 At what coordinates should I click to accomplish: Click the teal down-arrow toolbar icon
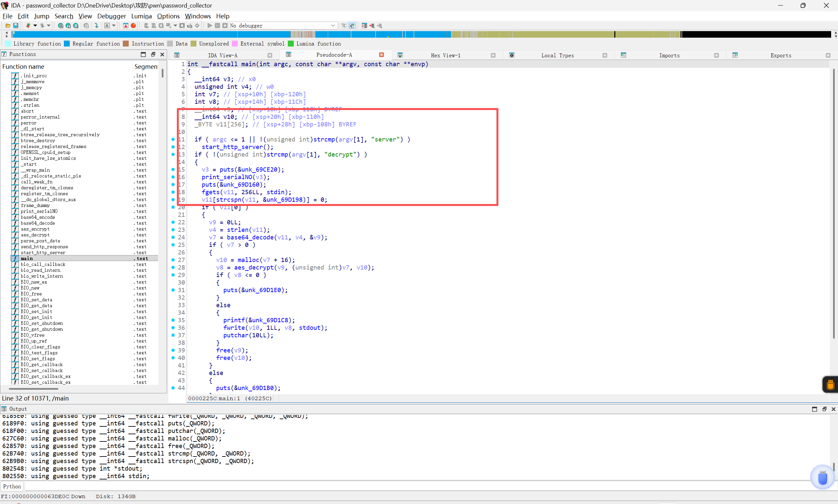click(96, 26)
